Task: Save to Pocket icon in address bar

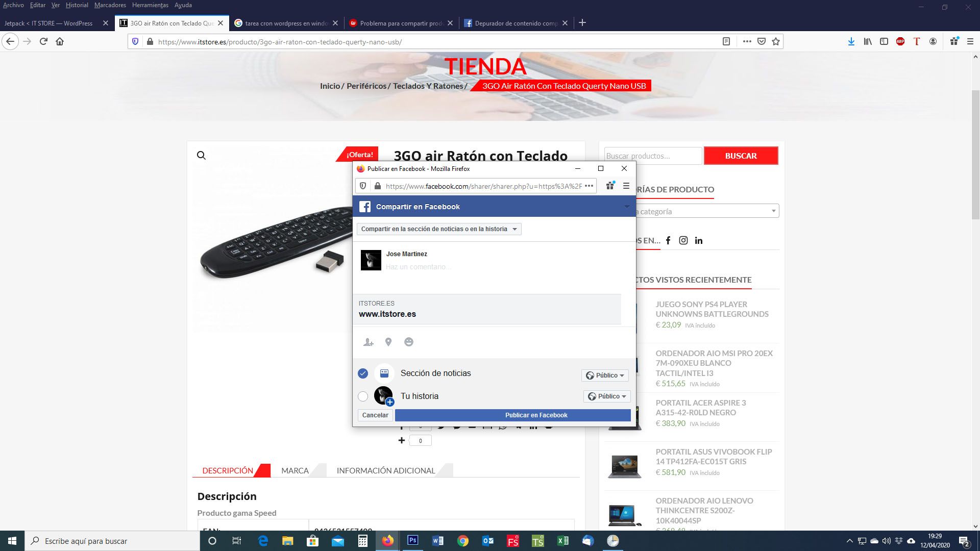Action: tap(762, 41)
